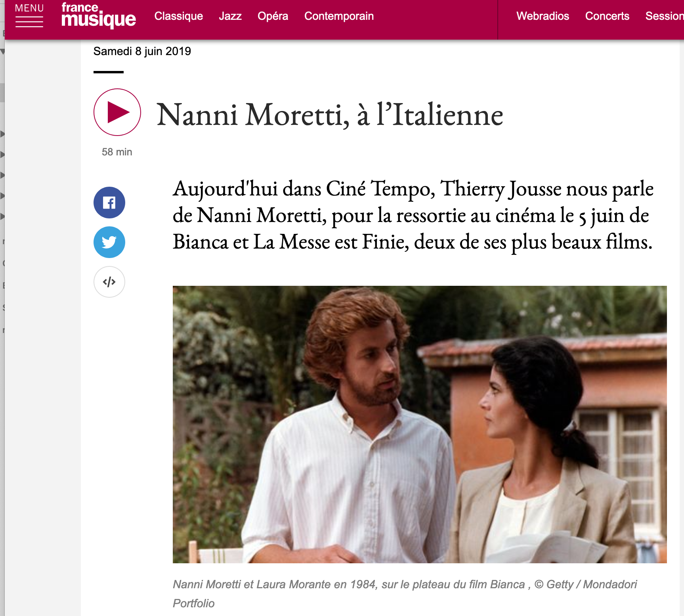Share the episode on Twitter
The image size is (684, 616).
109,242
